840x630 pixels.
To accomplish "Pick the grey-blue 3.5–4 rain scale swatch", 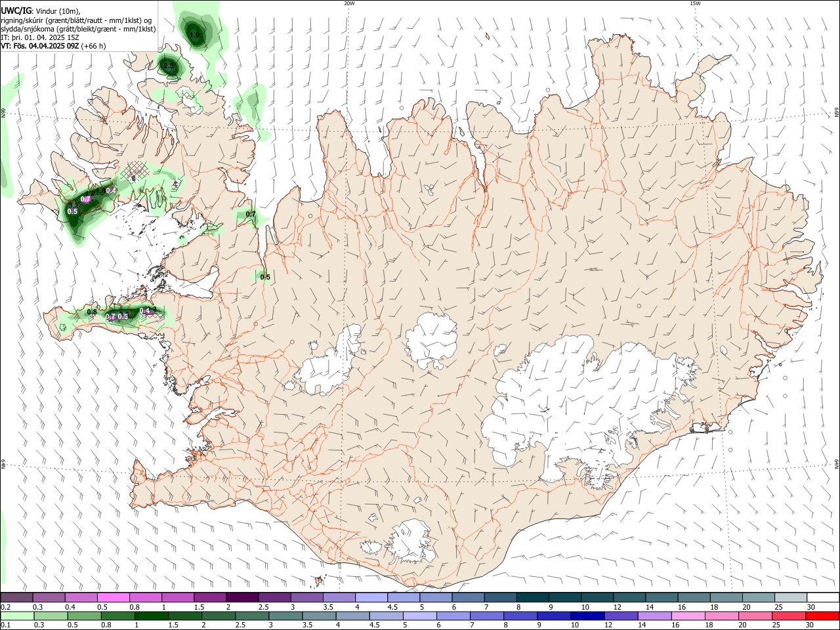I will (x=320, y=616).
